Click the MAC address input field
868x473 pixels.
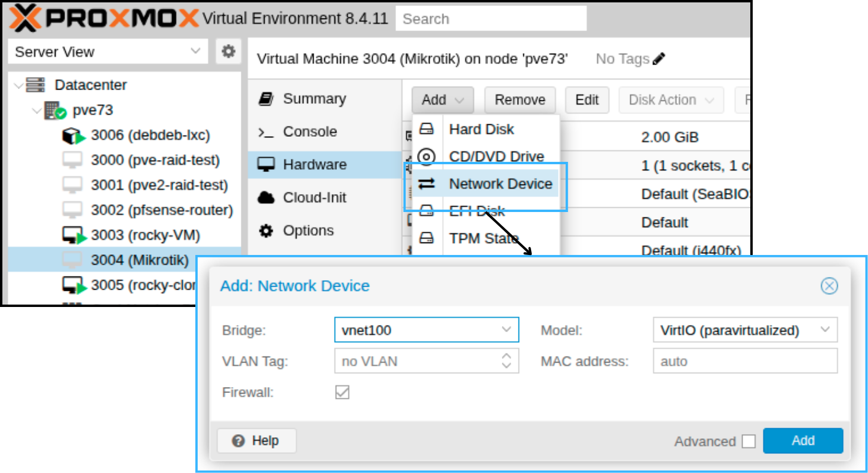pos(745,361)
